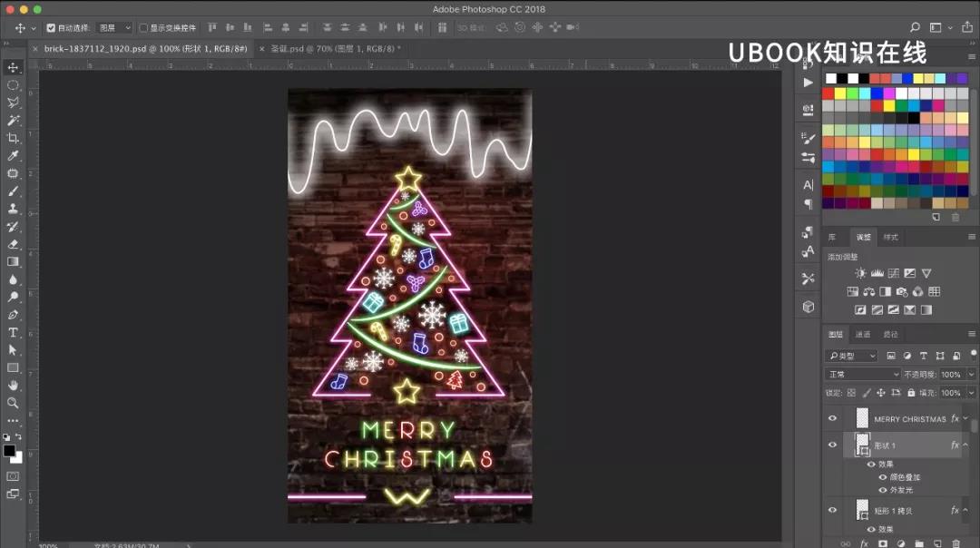
Task: Click the fx layer style icon at bottom
Action: point(865,543)
